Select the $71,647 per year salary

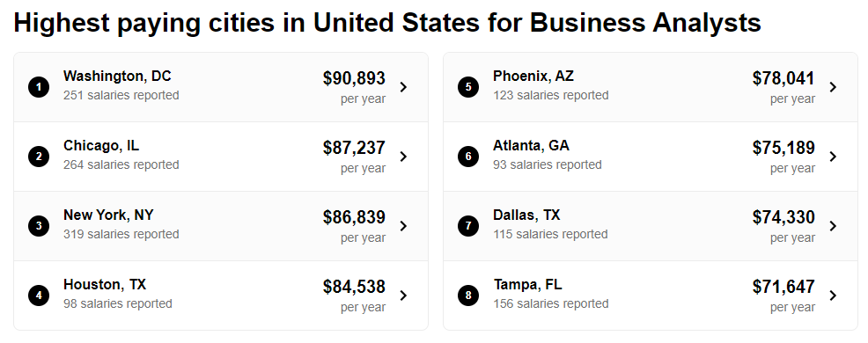coord(783,296)
